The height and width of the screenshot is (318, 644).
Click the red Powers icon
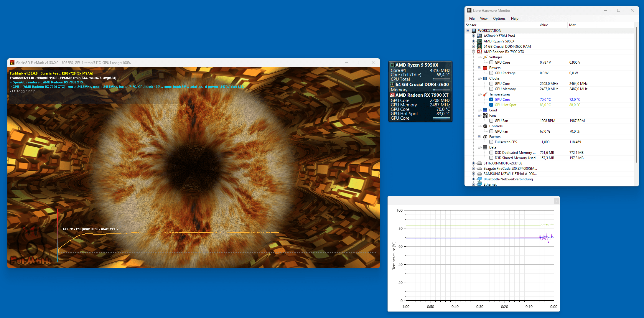485,68
